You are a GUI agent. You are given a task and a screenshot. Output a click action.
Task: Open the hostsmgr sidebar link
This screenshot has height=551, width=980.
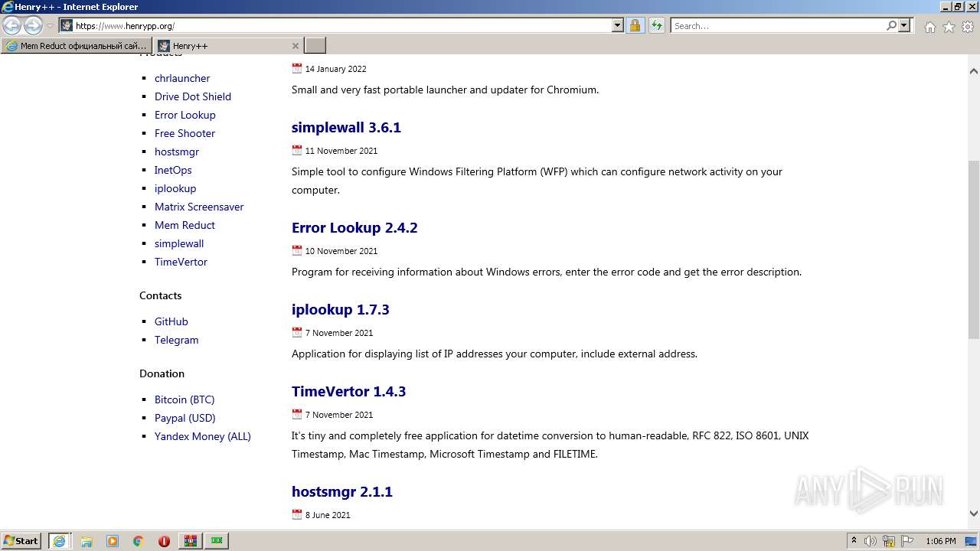(177, 152)
